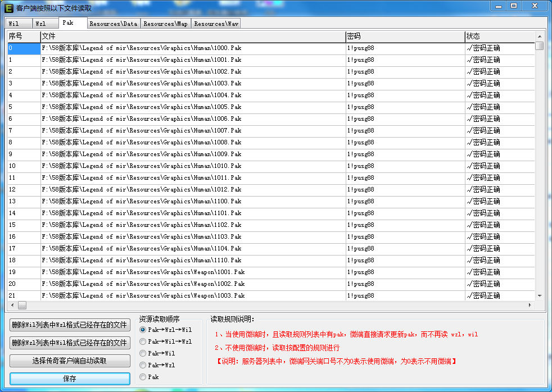Choose the Pak→Wzl radio option

point(143,365)
